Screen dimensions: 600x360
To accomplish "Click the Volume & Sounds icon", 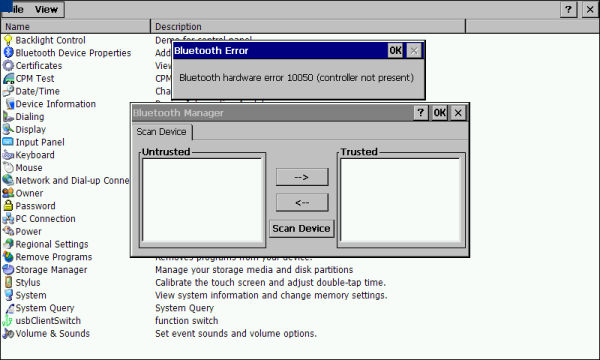I will tap(8, 333).
